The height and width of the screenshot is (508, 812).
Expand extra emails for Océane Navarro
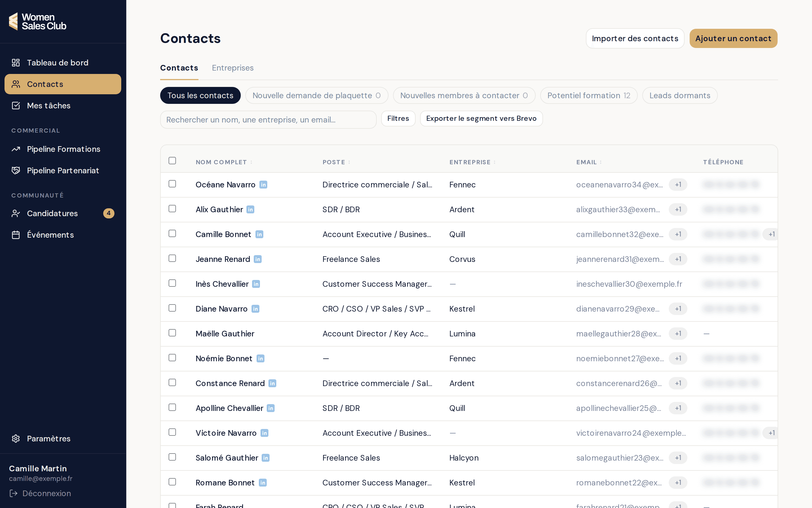pos(678,185)
